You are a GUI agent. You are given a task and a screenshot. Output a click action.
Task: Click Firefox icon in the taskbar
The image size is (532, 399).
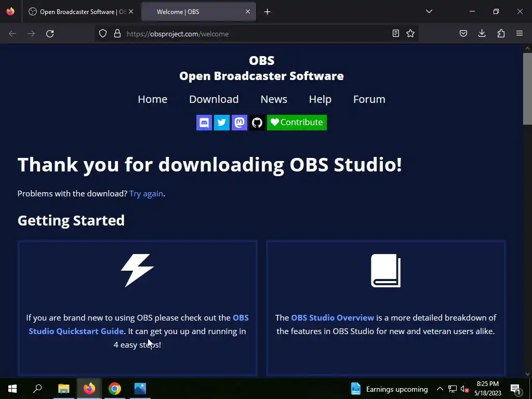tap(89, 389)
